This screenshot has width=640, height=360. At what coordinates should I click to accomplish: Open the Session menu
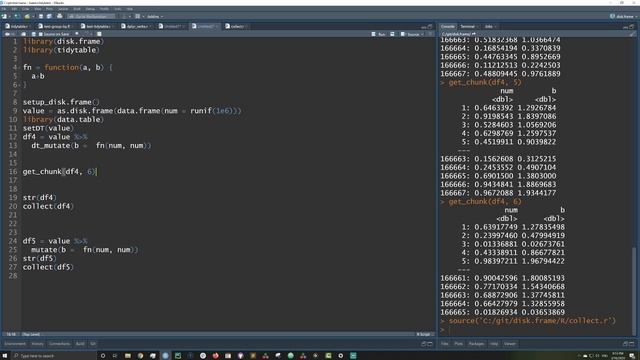coord(63,9)
